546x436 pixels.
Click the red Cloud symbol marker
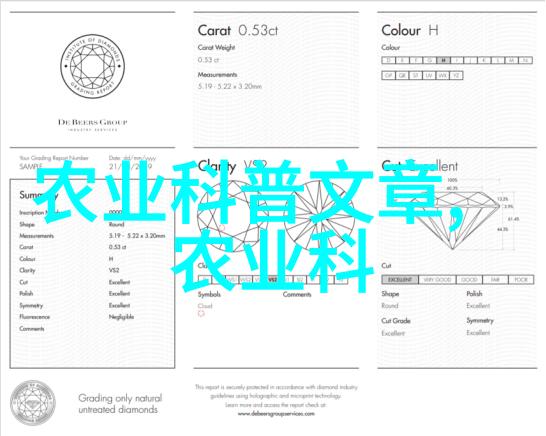(x=201, y=314)
